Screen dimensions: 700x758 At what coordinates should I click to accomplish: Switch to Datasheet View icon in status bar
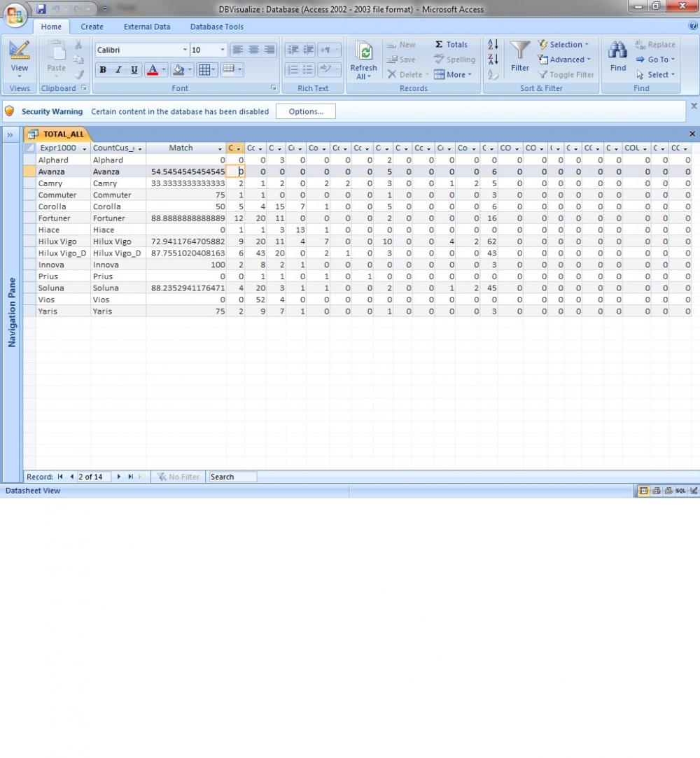tap(643, 491)
